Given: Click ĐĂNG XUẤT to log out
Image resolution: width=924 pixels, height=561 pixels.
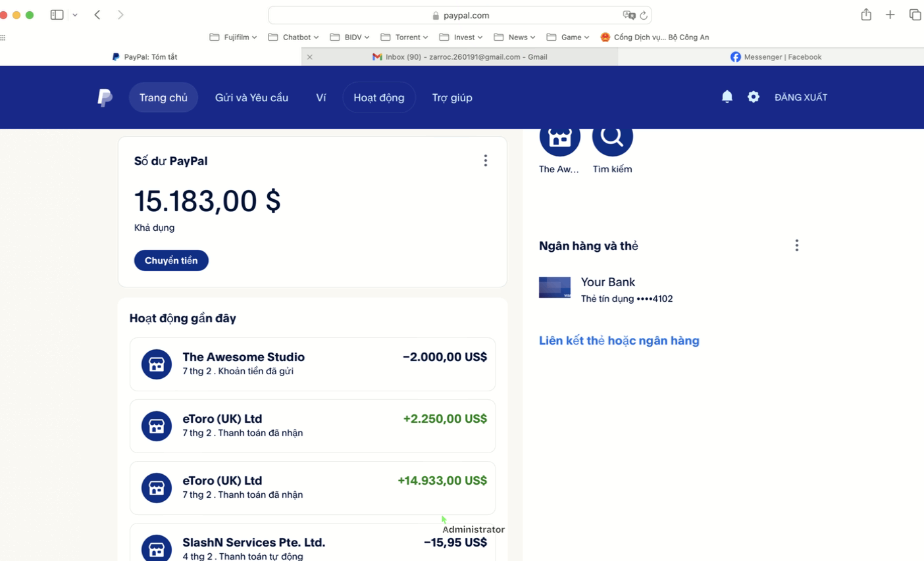Looking at the screenshot, I should [801, 97].
